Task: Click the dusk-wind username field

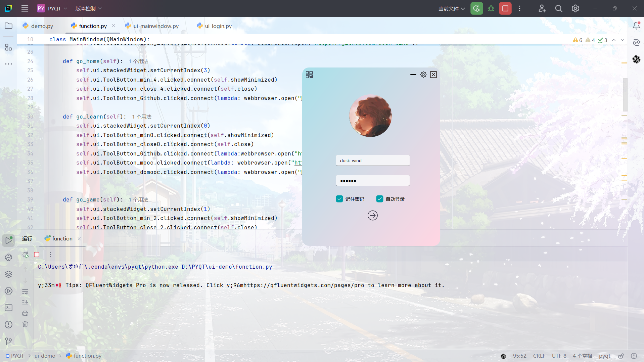Action: click(x=372, y=161)
